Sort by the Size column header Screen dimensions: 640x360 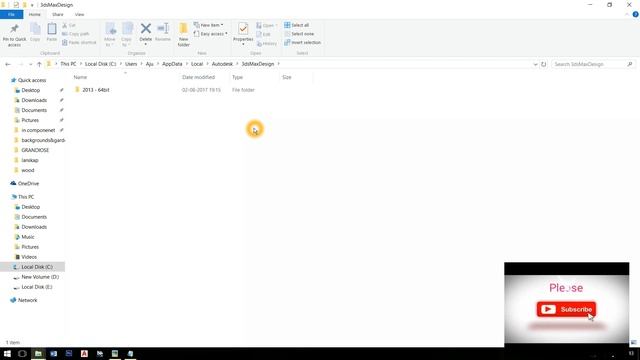287,77
